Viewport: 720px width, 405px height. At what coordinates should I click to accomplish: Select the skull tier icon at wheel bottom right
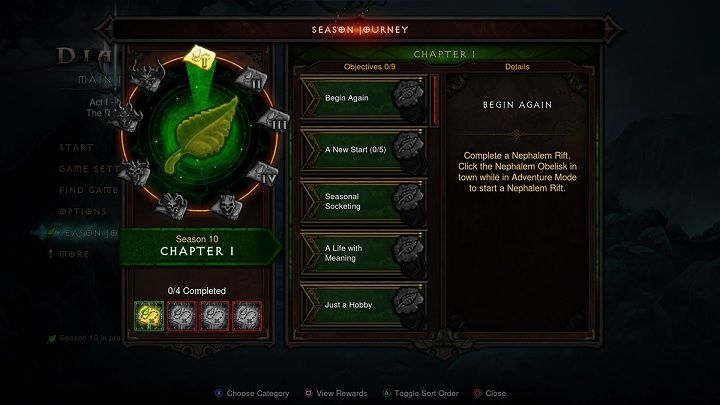[x=227, y=207]
